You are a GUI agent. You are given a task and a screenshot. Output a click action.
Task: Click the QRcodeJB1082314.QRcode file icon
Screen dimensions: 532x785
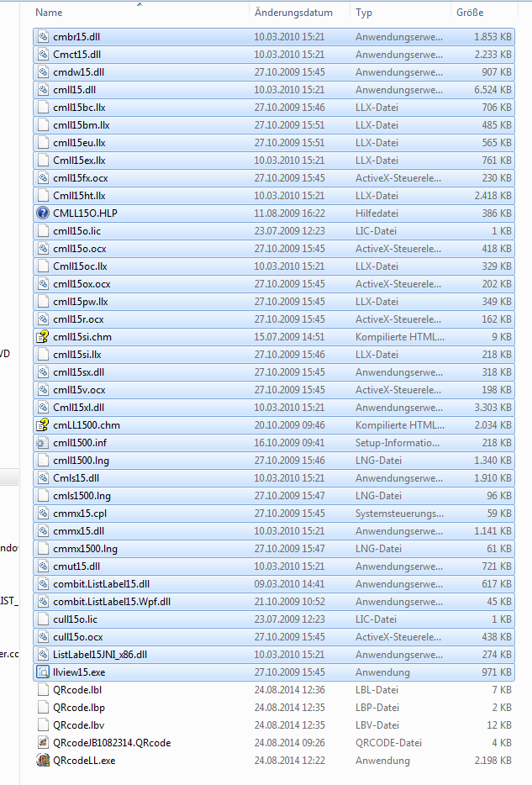pos(43,743)
